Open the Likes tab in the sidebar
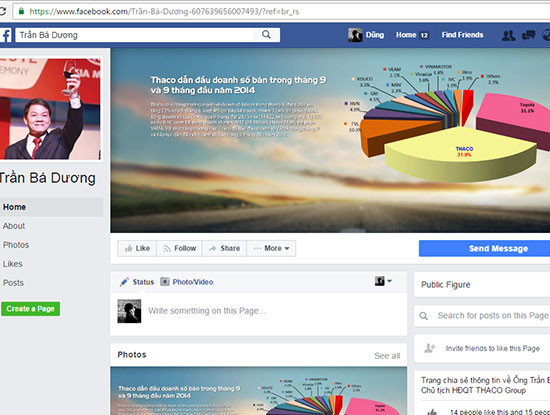Image resolution: width=550 pixels, height=415 pixels. click(x=13, y=264)
